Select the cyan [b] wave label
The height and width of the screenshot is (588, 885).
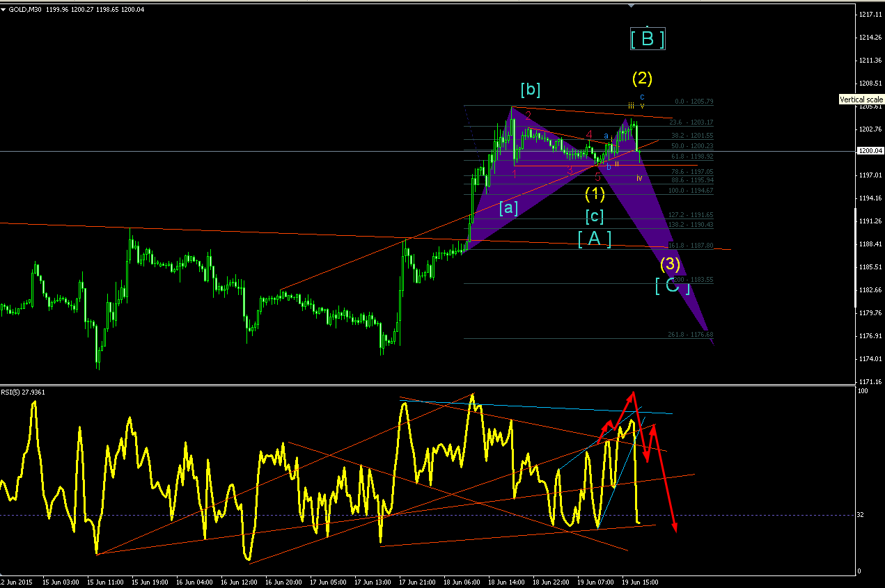[x=530, y=90]
